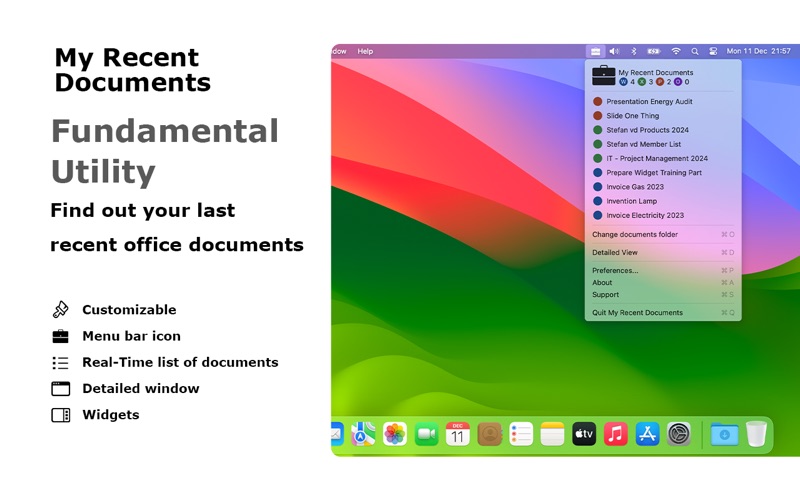The width and height of the screenshot is (800, 500).
Task: Open Stefan vd Member List document
Action: 663,144
